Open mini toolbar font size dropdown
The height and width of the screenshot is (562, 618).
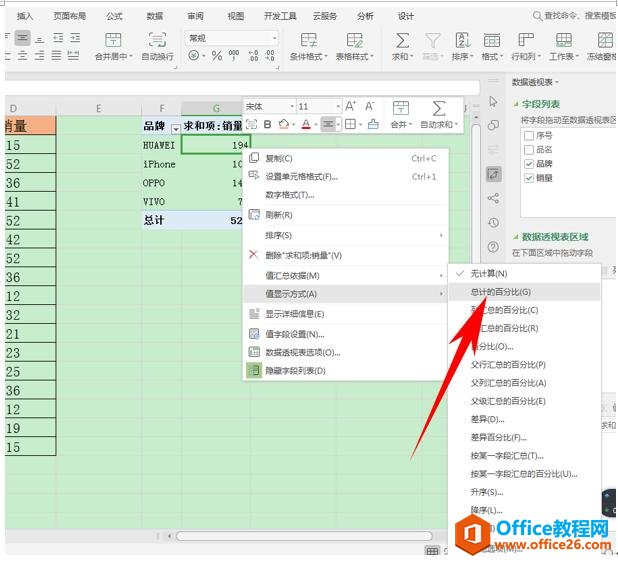pyautogui.click(x=338, y=106)
